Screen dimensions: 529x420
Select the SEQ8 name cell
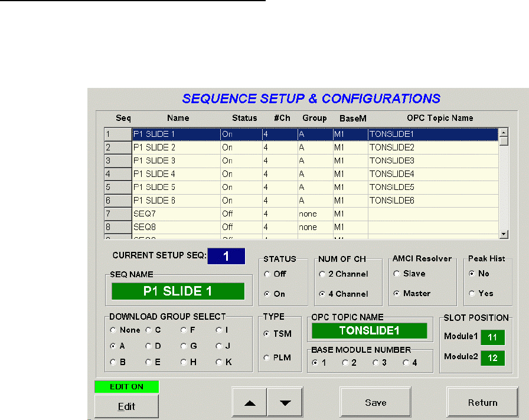pyautogui.click(x=176, y=227)
